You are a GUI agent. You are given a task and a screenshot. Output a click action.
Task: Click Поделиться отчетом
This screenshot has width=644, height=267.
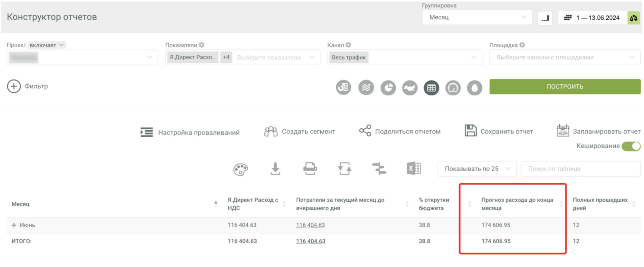pos(400,131)
